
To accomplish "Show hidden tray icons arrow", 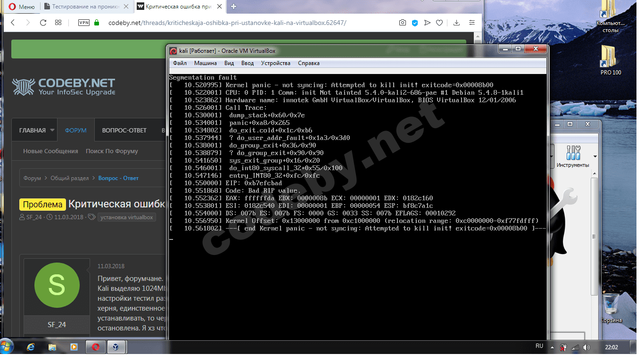I will point(553,347).
